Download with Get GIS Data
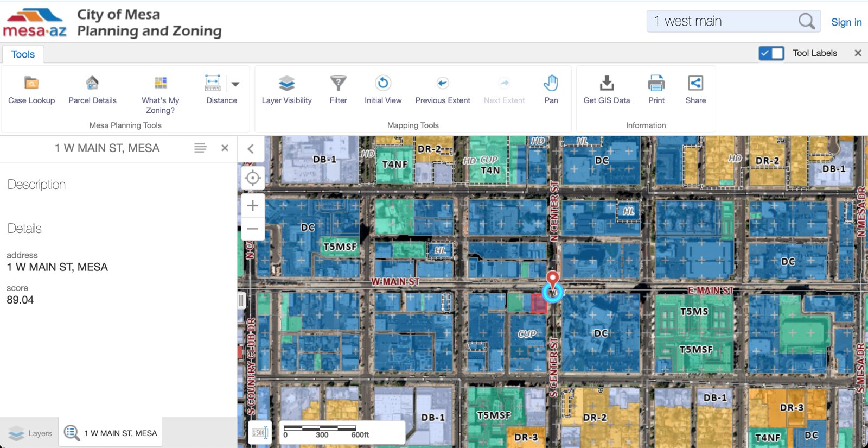Viewport: 868px width, 448px height. point(607,90)
